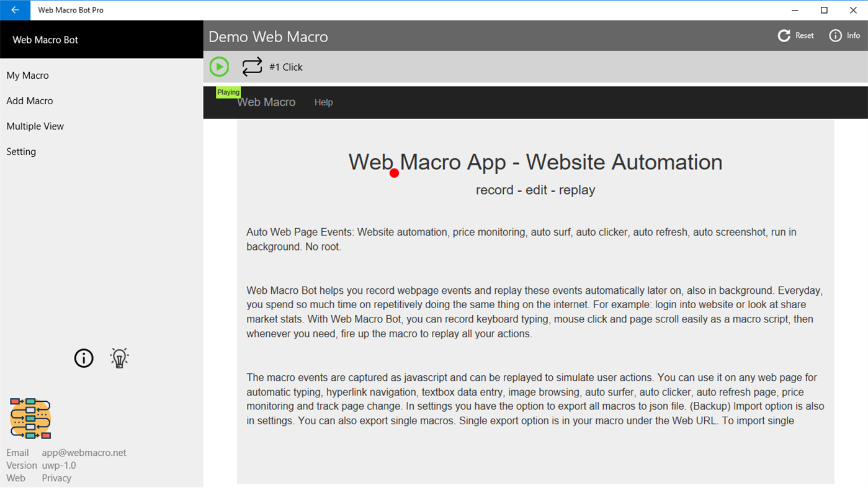This screenshot has width=868, height=488.
Task: Reset the Demo Web Macro
Action: 795,35
